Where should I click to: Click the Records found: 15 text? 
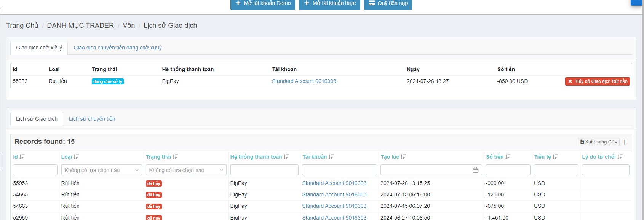(x=45, y=142)
